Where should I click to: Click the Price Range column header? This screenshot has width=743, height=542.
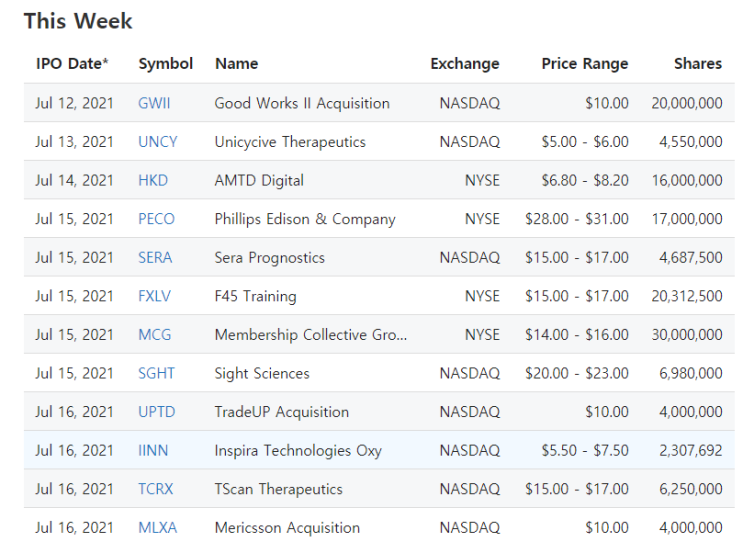click(585, 64)
